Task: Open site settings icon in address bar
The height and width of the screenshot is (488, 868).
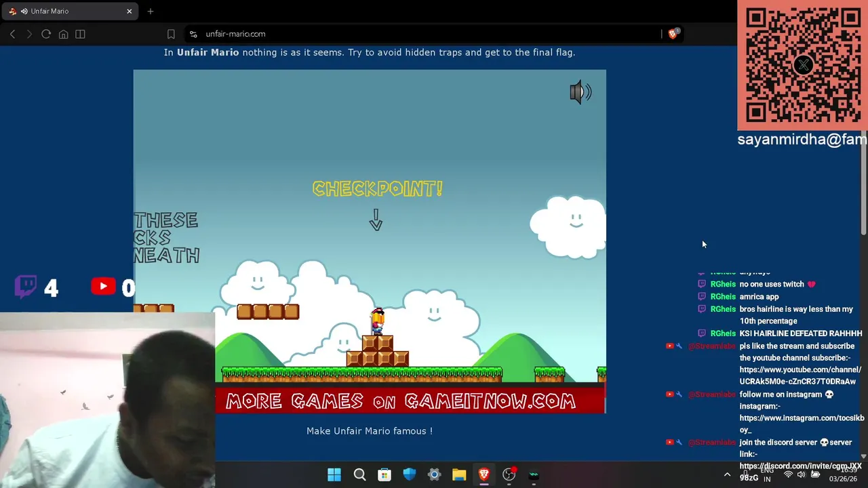Action: click(x=193, y=34)
